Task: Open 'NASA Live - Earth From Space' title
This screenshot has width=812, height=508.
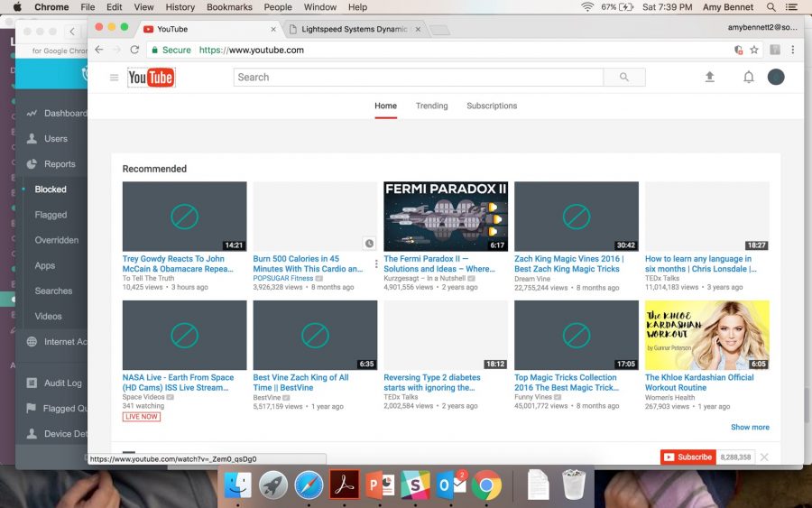Action: click(x=178, y=383)
